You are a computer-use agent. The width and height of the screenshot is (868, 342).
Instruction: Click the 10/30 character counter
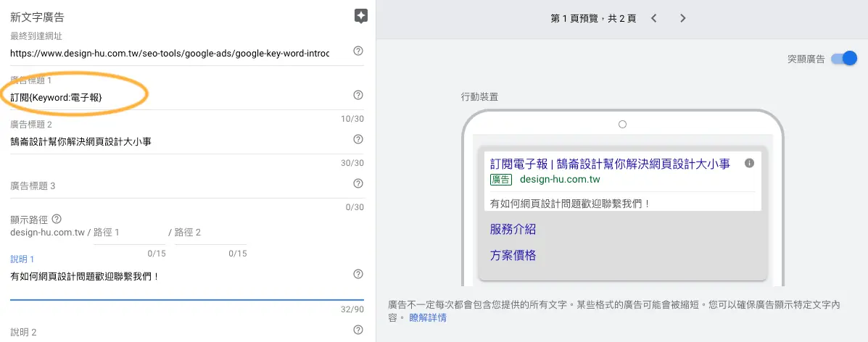click(352, 118)
